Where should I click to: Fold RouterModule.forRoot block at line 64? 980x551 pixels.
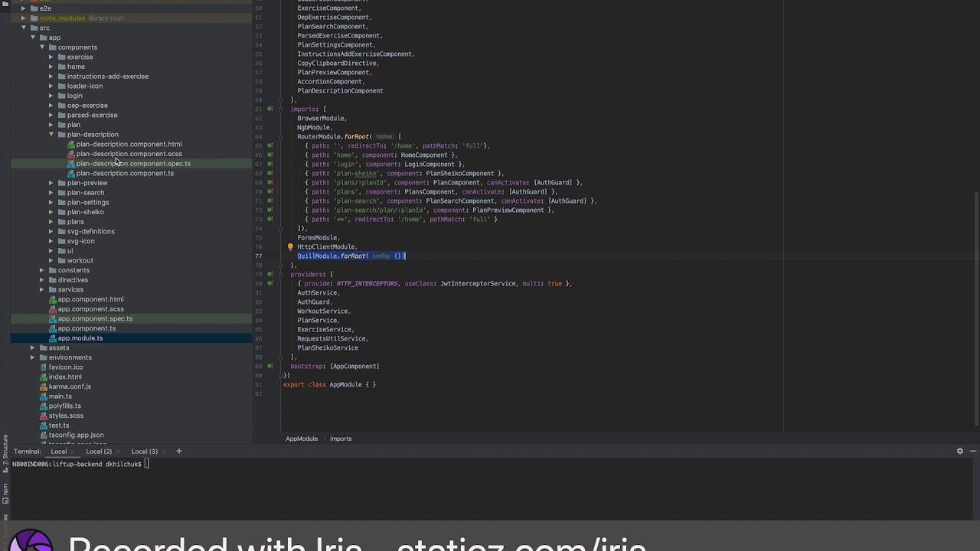[x=283, y=136]
